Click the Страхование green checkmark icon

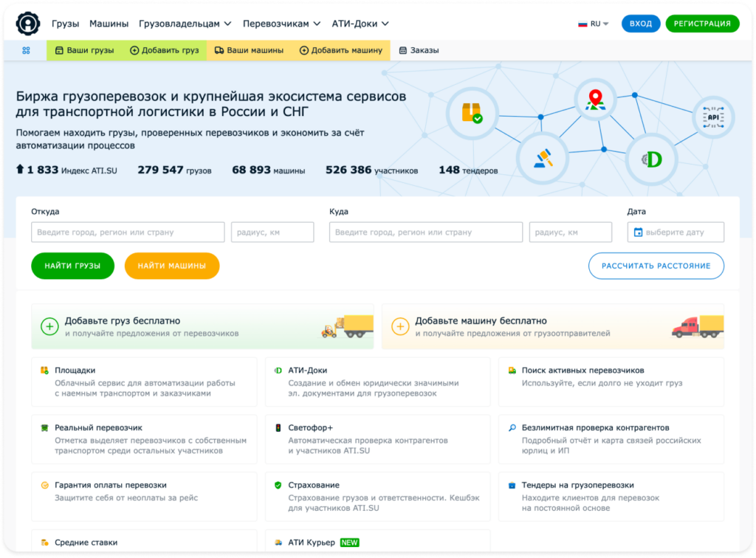tap(278, 486)
